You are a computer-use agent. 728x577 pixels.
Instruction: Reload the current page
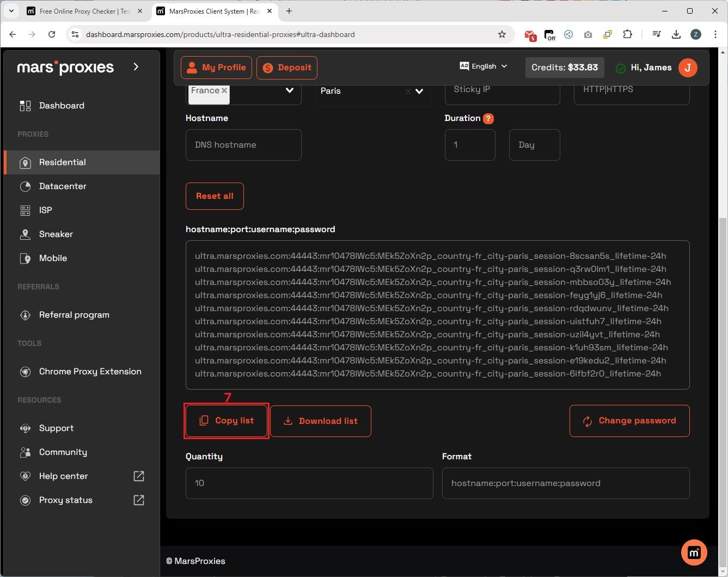tap(52, 34)
